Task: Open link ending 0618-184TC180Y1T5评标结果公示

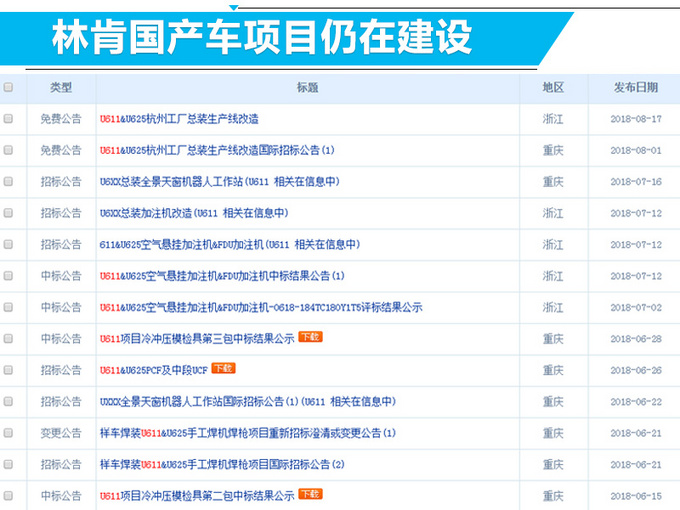Action: coord(261,307)
